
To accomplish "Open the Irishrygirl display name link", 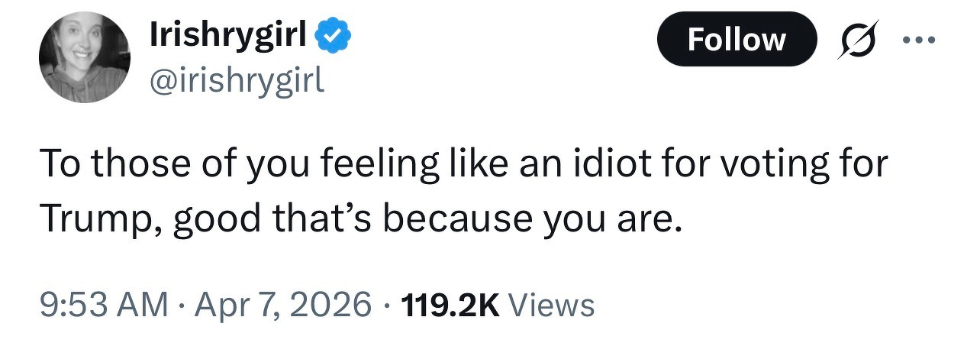I will coord(227,36).
